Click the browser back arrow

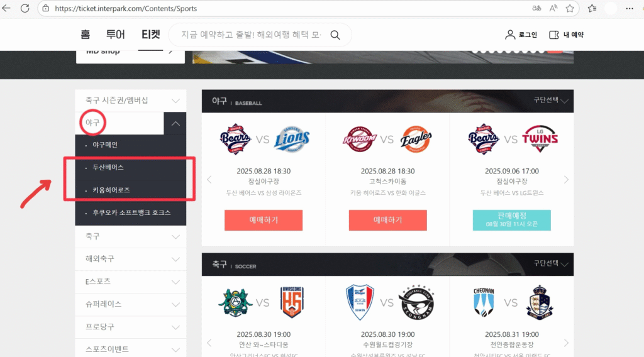7,8
